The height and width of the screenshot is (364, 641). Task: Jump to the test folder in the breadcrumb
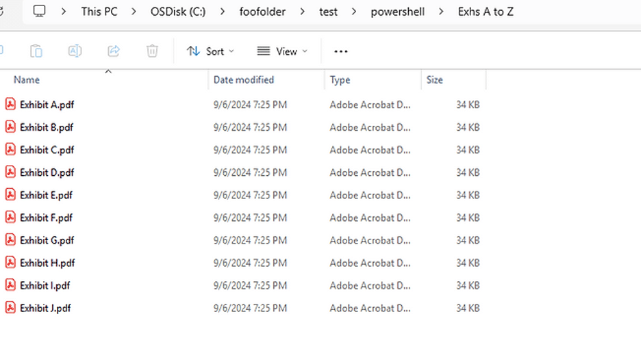click(328, 11)
